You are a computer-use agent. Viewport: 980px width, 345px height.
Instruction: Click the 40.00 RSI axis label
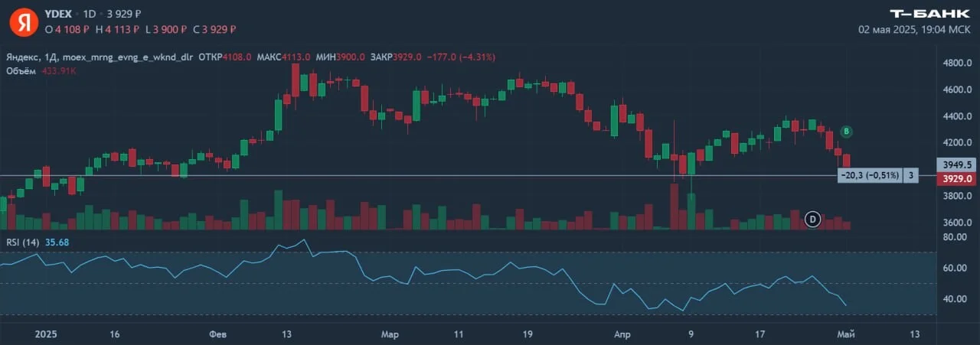point(955,299)
